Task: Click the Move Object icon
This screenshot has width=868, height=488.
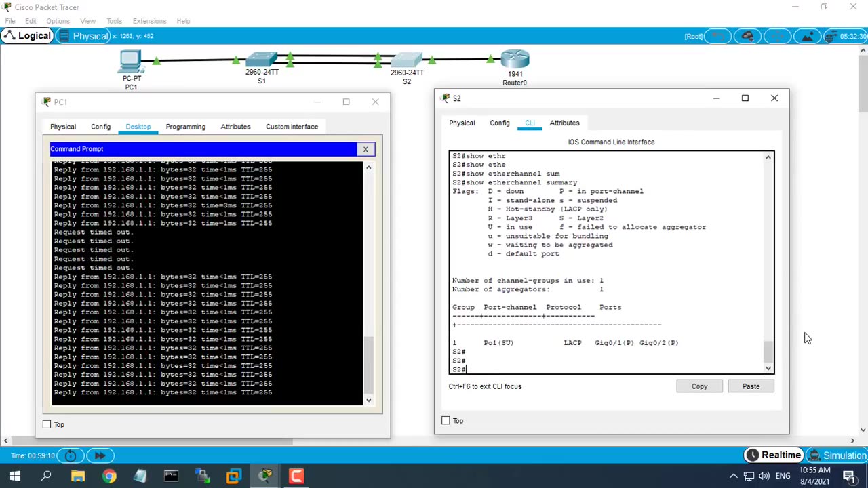Action: 777,36
